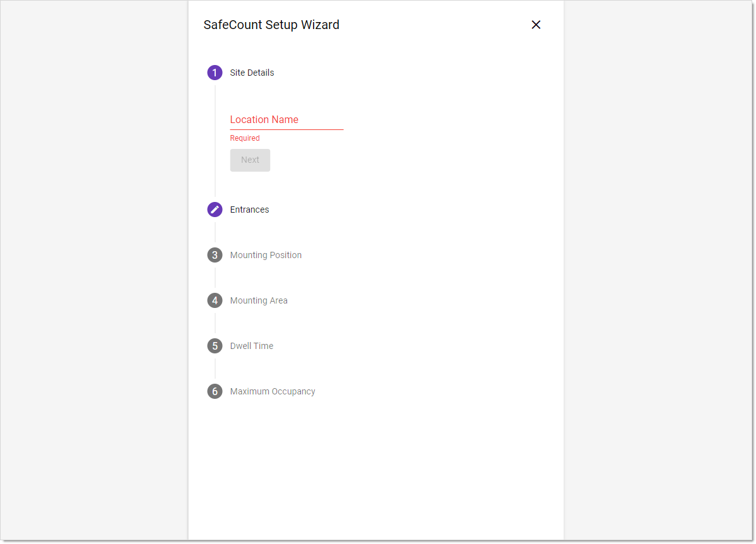Click the red Required error text
Screen dimensions: 756x544
[244, 138]
